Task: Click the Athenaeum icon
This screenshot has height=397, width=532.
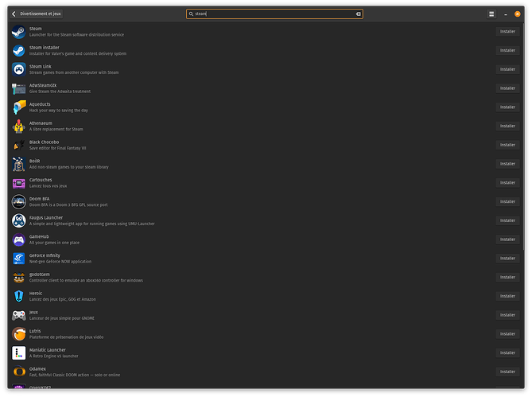Action: tap(18, 126)
